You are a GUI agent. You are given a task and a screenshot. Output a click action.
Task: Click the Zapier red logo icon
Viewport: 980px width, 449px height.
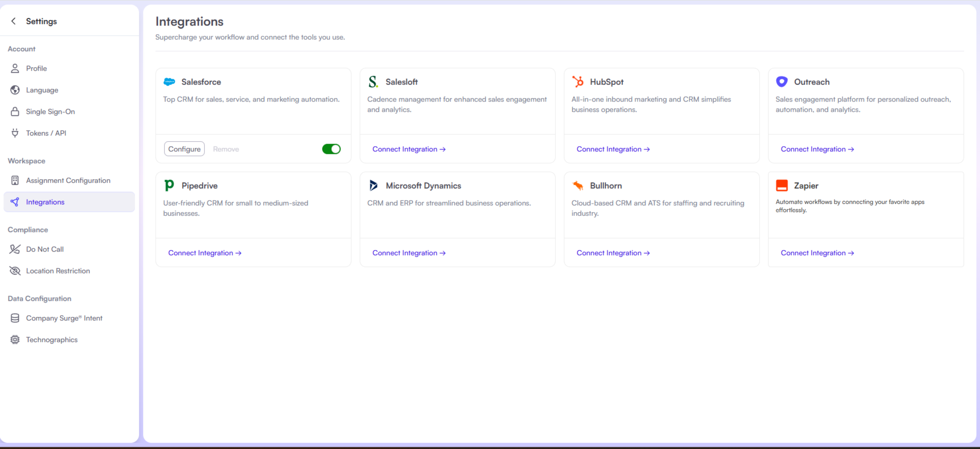tap(781, 186)
